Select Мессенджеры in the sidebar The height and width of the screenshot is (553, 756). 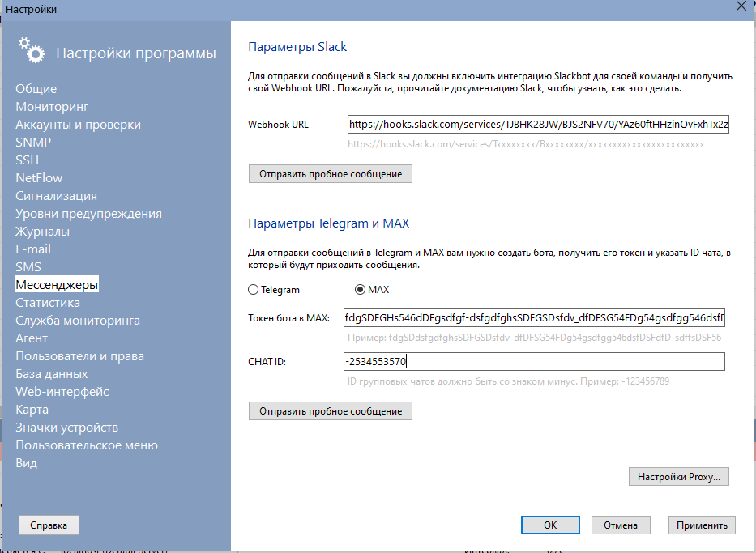(57, 285)
